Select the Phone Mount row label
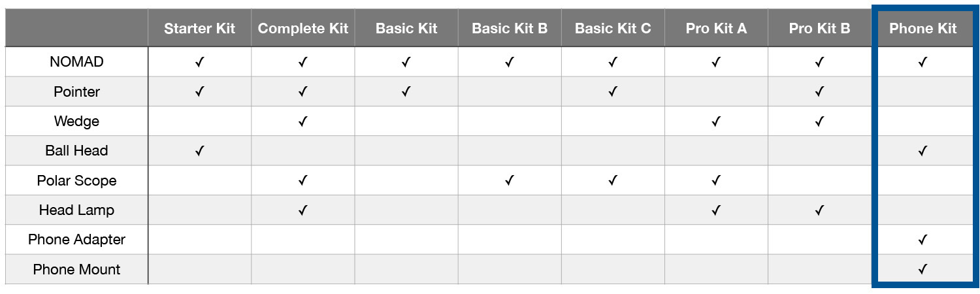The height and width of the screenshot is (294, 980). 76,269
